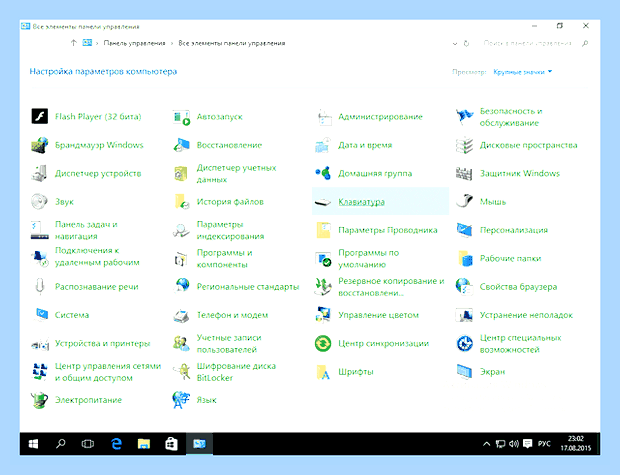The width and height of the screenshot is (620, 475).
Task: Open the Система link
Action: [72, 315]
